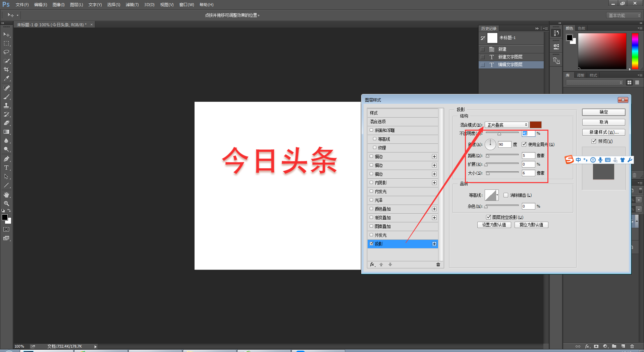Uncheck the 投影 effect checkbox

[x=371, y=244]
